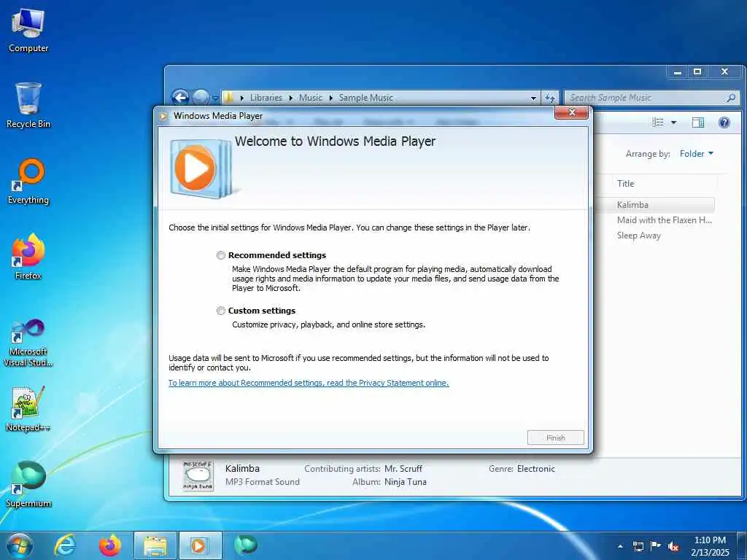Toggle the Explorer preview pane

[x=697, y=122]
